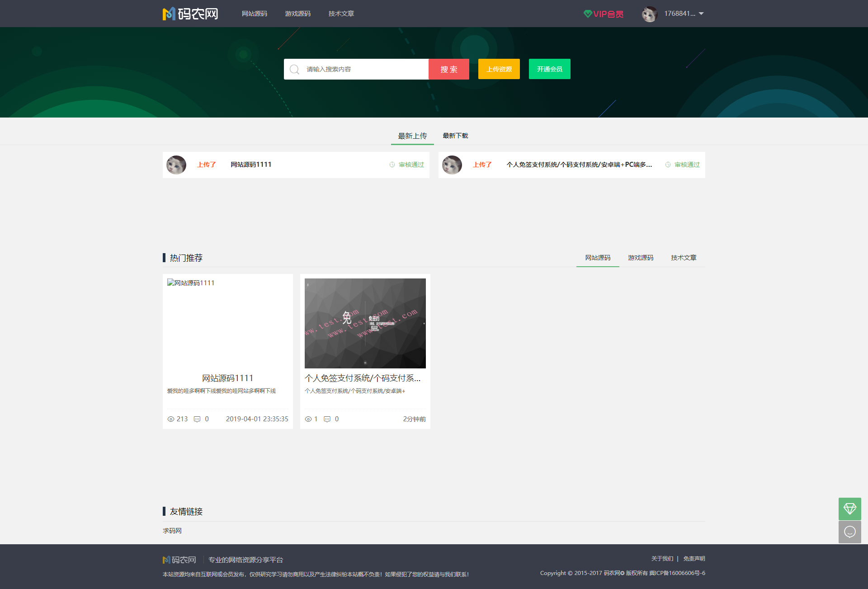Click the user avatar in the top bar
This screenshot has height=589, width=868.
click(649, 14)
